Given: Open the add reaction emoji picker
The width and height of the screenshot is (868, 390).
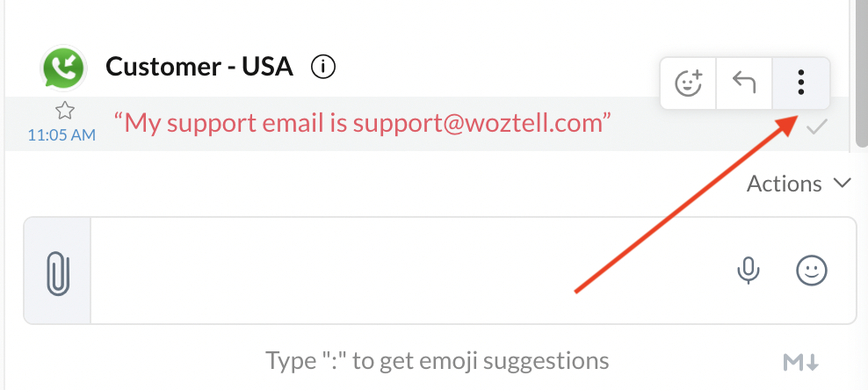Looking at the screenshot, I should pyautogui.click(x=688, y=83).
